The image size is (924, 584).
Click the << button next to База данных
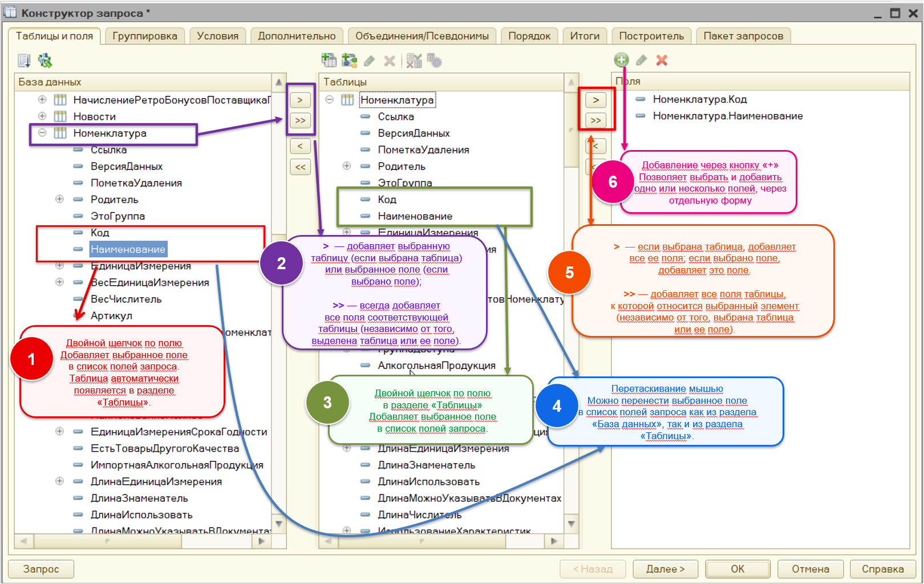[300, 167]
